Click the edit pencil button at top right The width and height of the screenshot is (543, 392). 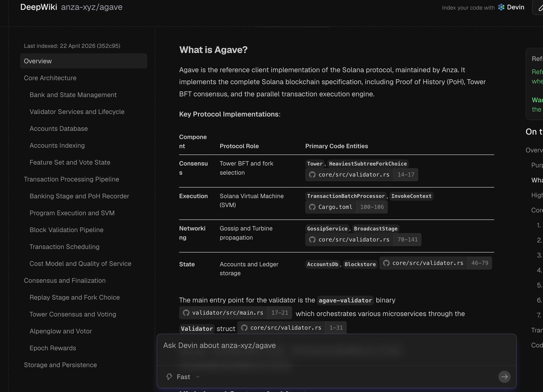[x=538, y=8]
